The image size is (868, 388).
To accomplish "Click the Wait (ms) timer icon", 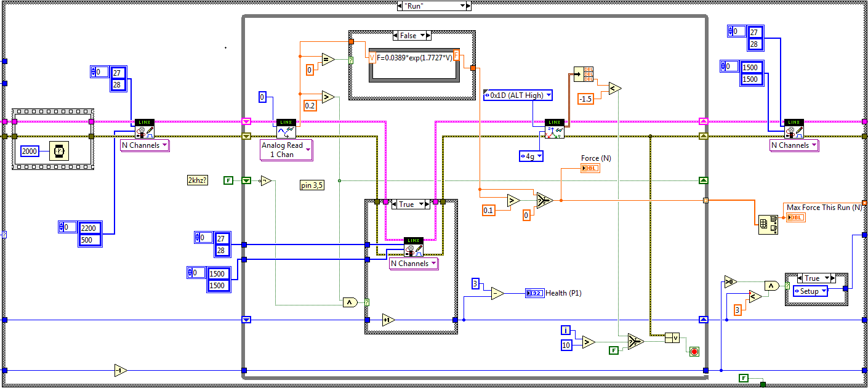I will click(58, 150).
